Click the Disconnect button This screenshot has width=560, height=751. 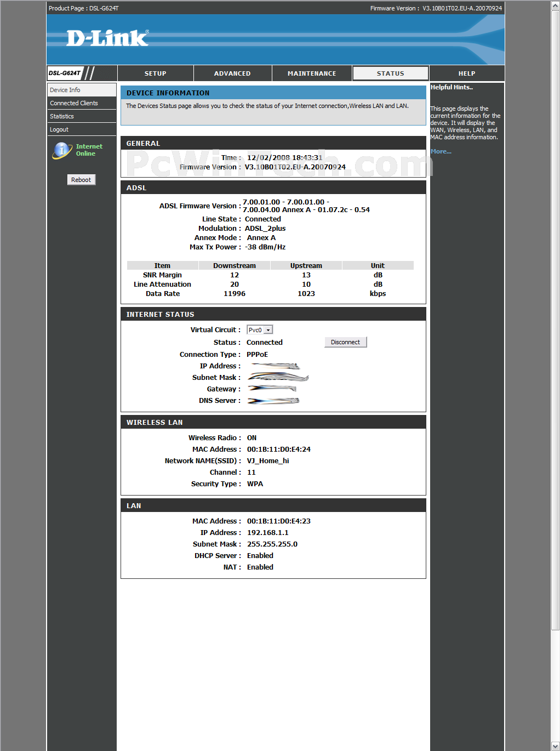[x=345, y=342]
